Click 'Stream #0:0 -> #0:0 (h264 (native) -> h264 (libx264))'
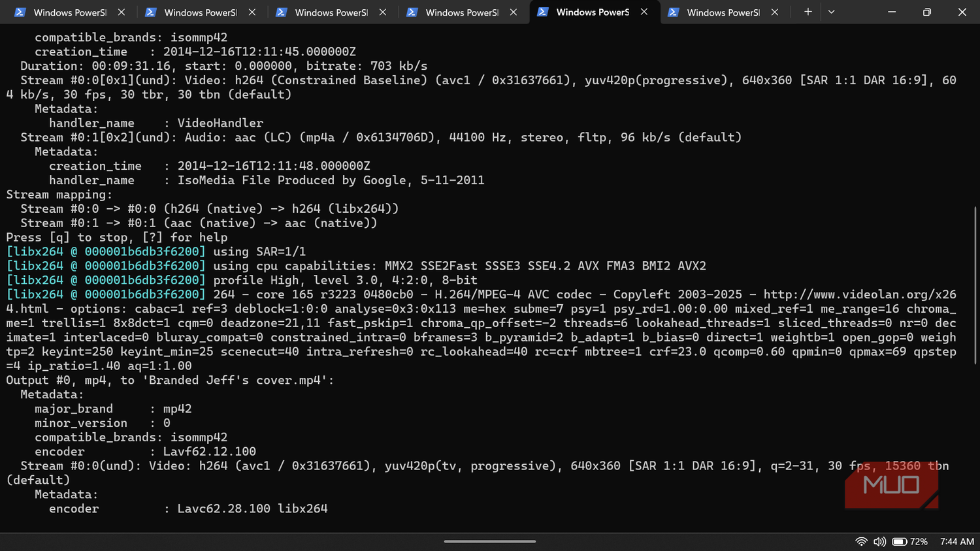 (209, 209)
